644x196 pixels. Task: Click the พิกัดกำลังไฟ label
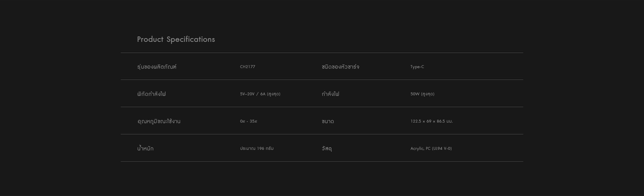[x=151, y=94]
